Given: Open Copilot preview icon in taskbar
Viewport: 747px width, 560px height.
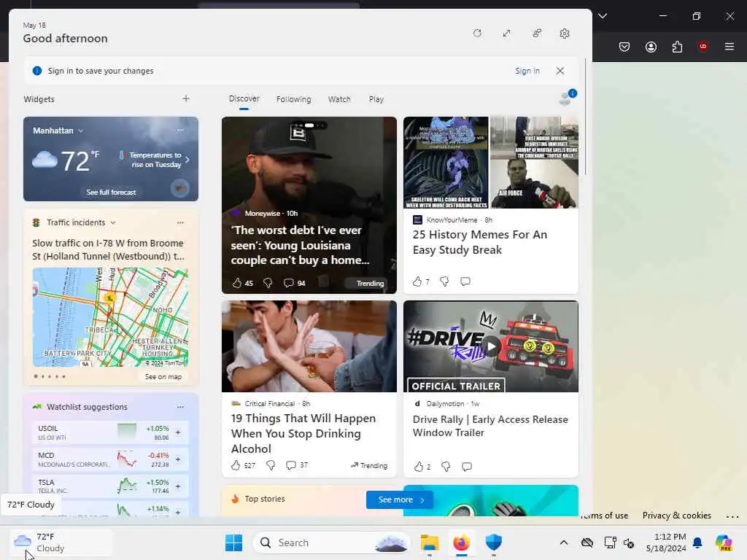Looking at the screenshot, I should coord(724,542).
